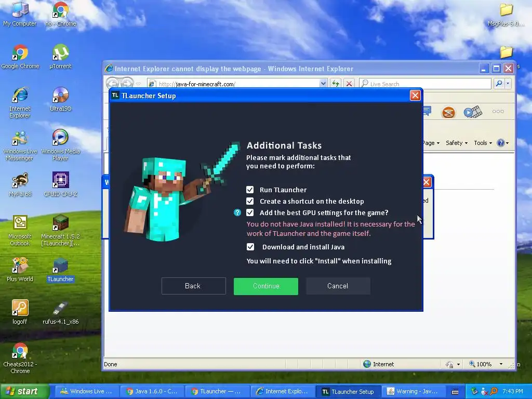
Task: Select the Windows Media Player desktop icon
Action: [60, 145]
